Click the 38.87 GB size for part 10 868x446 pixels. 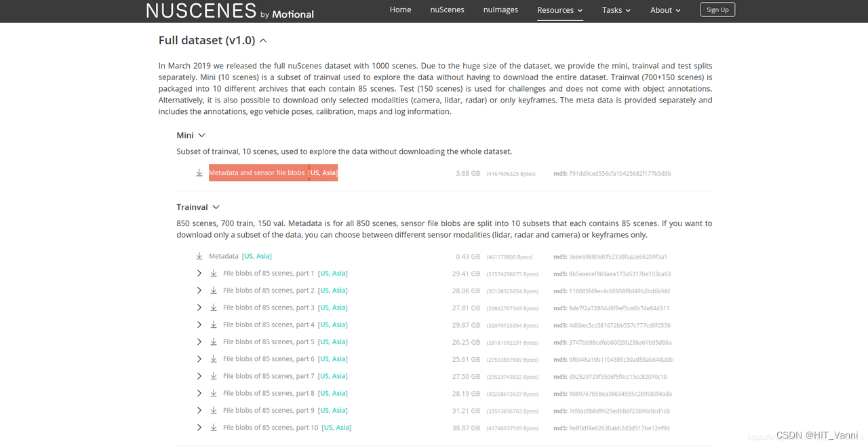(466, 428)
